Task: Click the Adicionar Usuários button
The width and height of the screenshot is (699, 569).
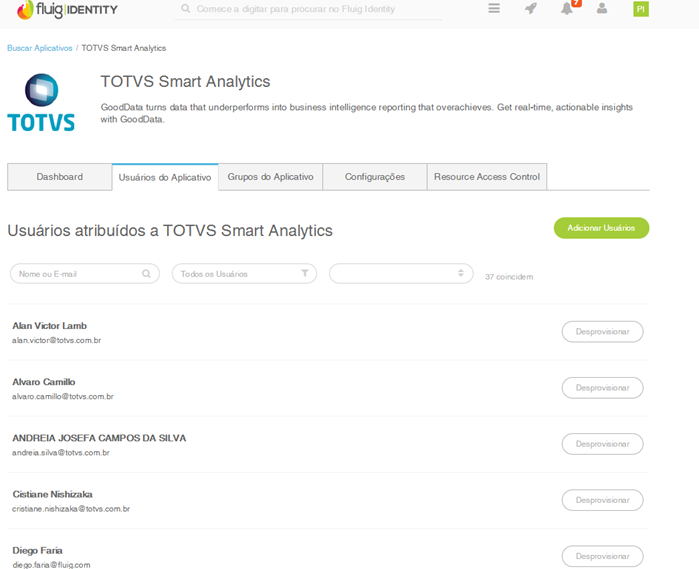Action: [x=601, y=228]
